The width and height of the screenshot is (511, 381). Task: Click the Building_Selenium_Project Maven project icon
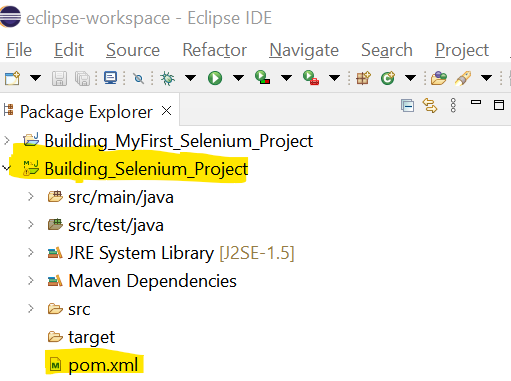pos(31,168)
